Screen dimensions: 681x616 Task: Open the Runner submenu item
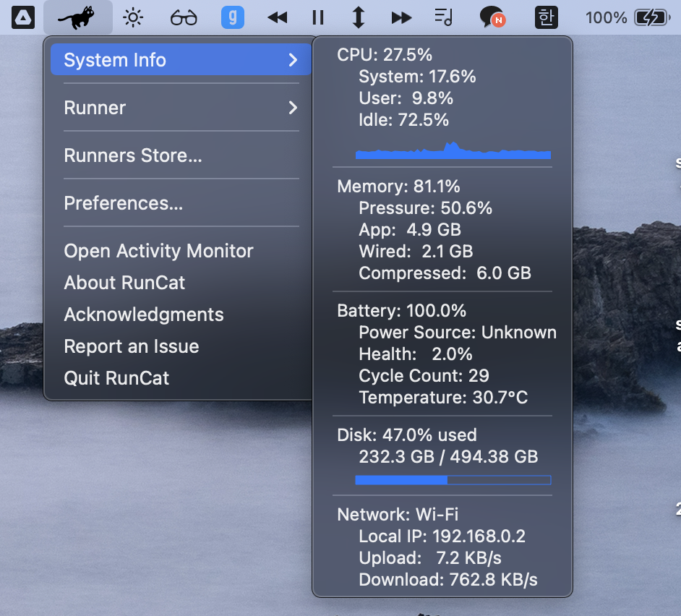coord(181,107)
